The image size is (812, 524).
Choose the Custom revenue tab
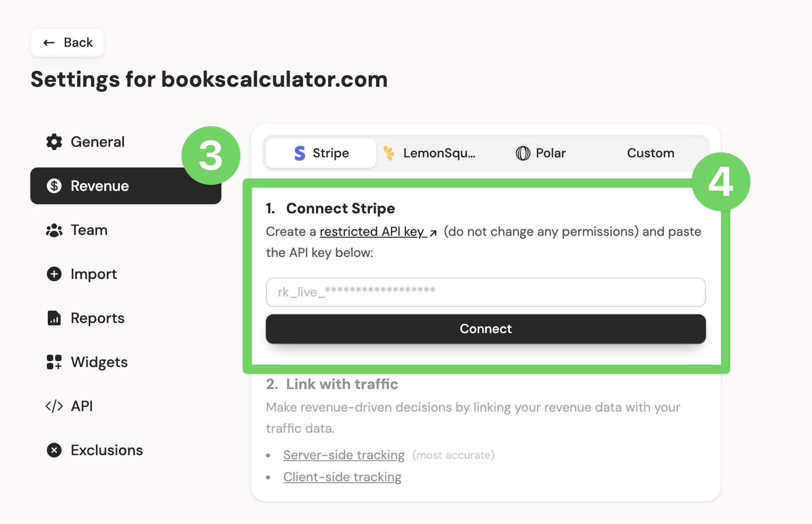click(650, 153)
